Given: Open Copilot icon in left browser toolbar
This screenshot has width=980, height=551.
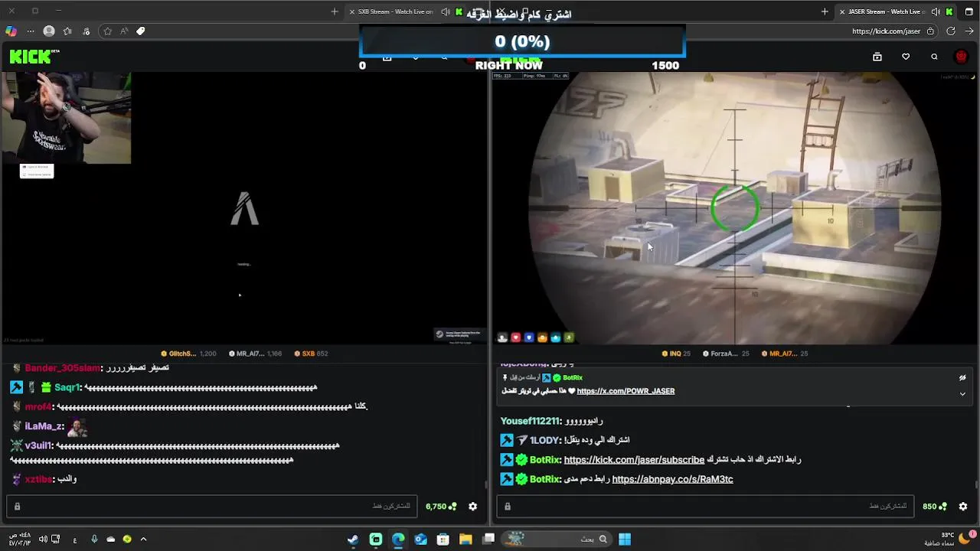Looking at the screenshot, I should point(11,31).
